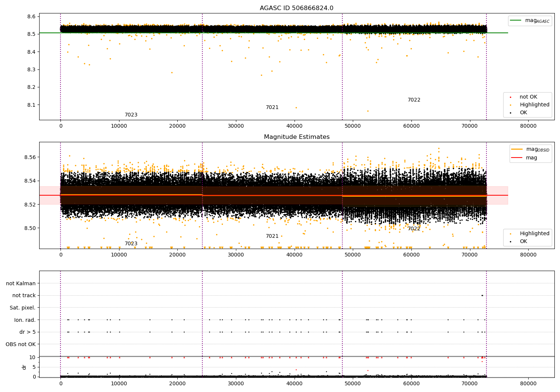Image resolution: width=560 pixels, height=392 pixels.
Task: Click the '8.52' y-axis tick in middle plot
Action: [x=30, y=205]
